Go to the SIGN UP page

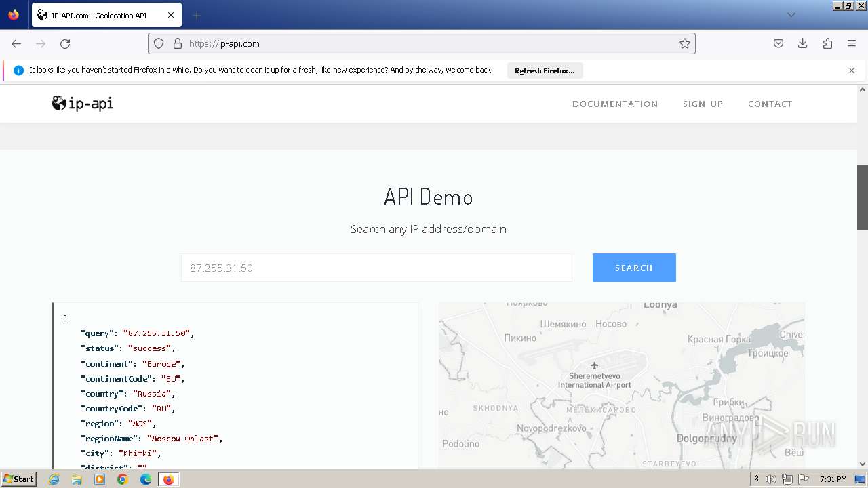pyautogui.click(x=703, y=104)
